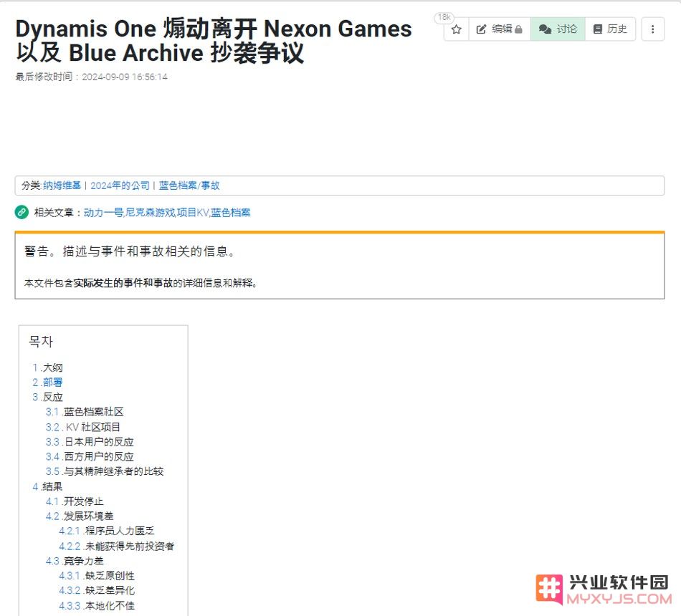This screenshot has height=616, width=681.
Task: Go to section 4.3 竞争力差
Action: tap(75, 561)
